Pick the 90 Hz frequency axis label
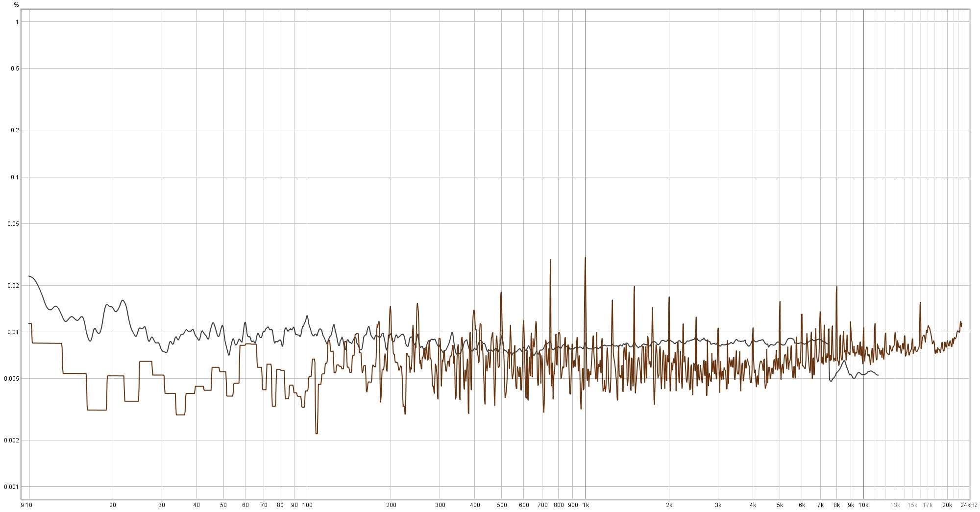980x512 pixels. coord(294,505)
